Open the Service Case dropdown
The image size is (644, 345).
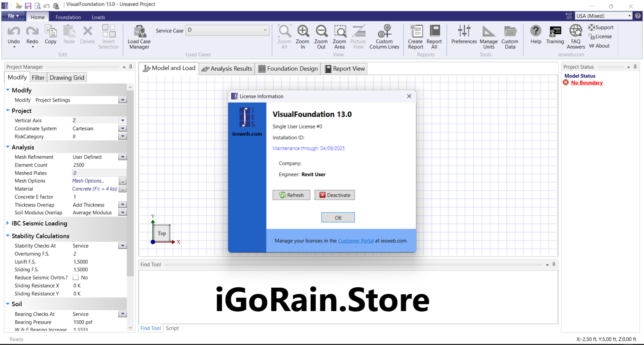coord(265,30)
